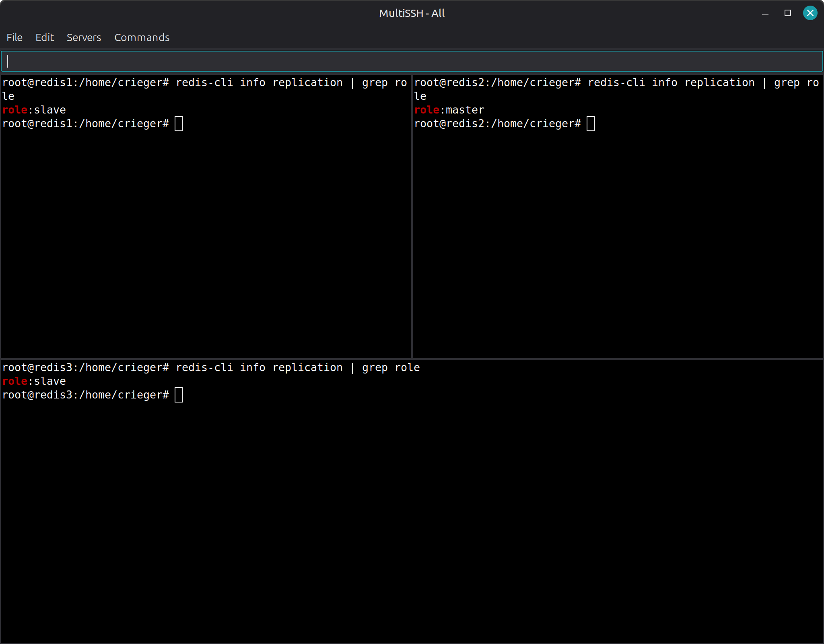824x644 pixels.
Task: Open the File menu
Action: [14, 37]
